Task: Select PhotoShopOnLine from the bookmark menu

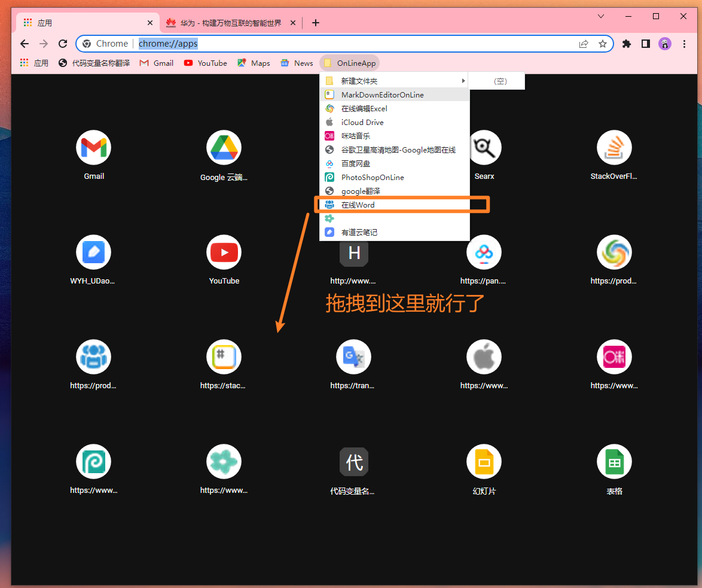Action: click(x=372, y=177)
